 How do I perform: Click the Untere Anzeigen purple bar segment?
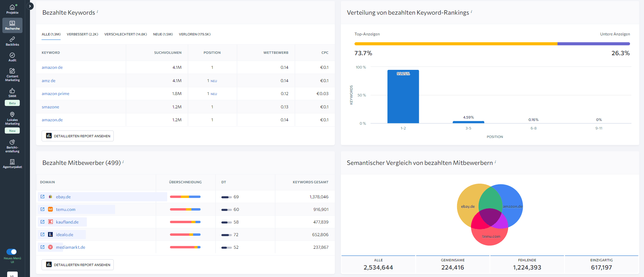pyautogui.click(x=594, y=44)
